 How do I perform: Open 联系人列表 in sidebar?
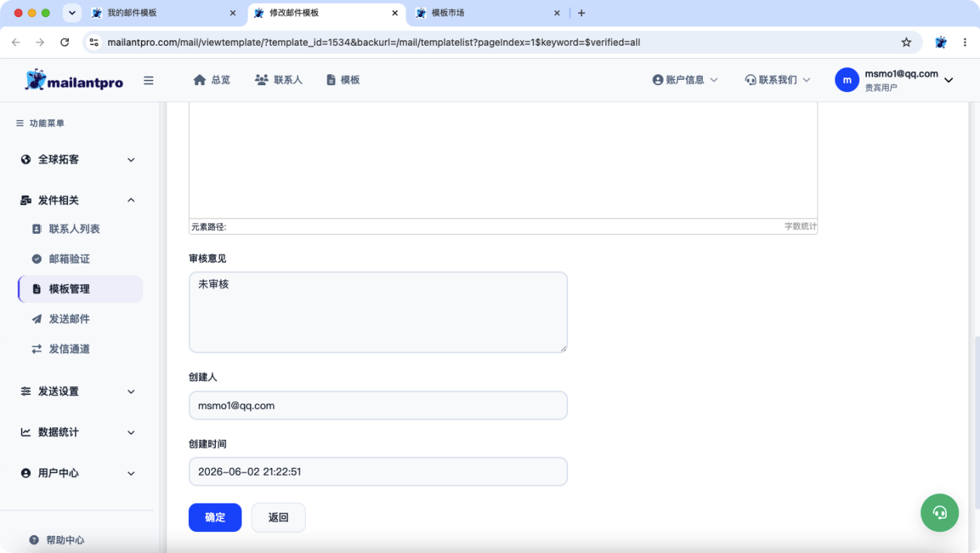coord(74,229)
